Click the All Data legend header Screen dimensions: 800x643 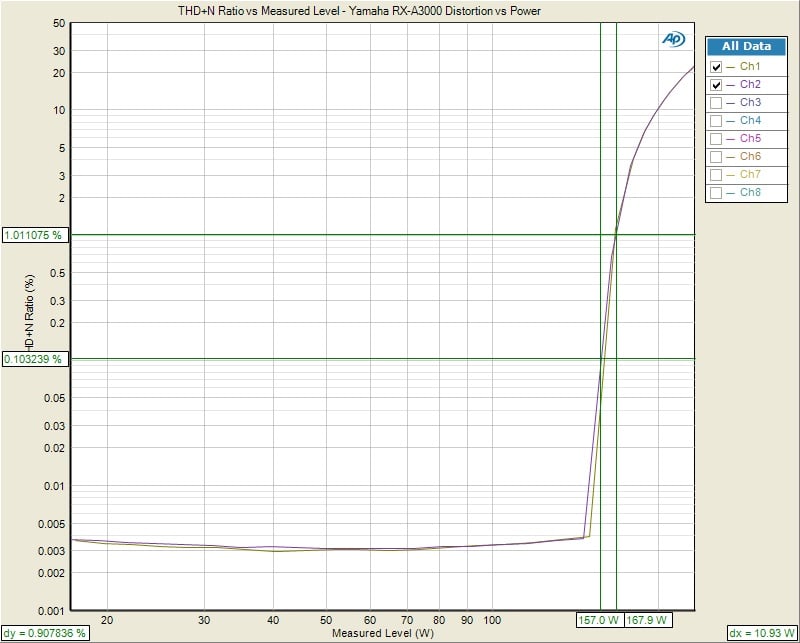coord(746,46)
